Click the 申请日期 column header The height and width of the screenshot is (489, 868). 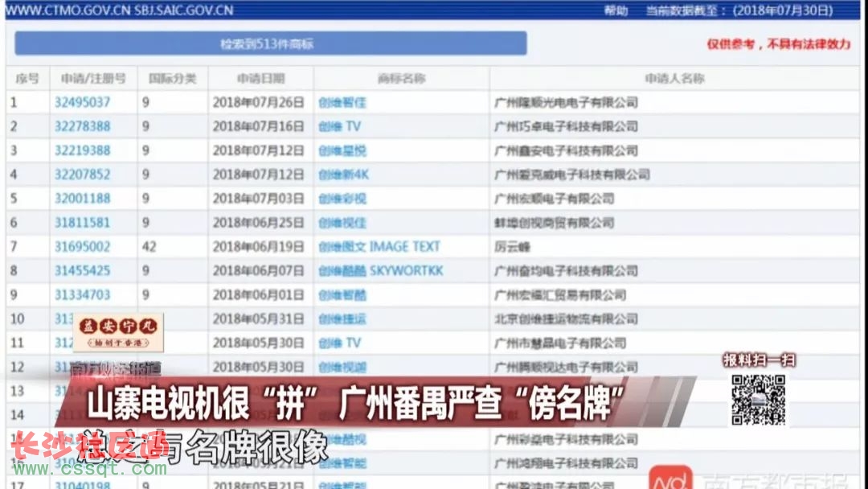pos(260,79)
